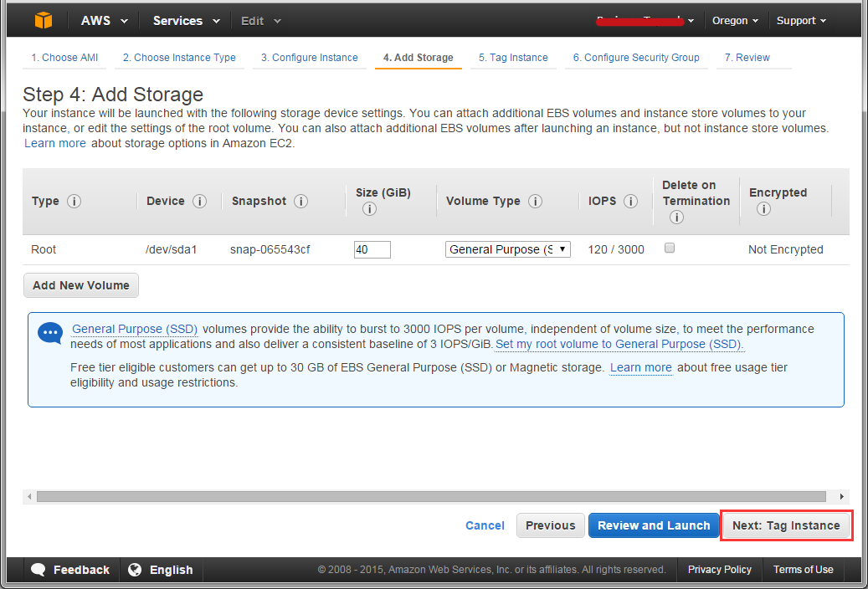The image size is (868, 589).
Task: Open the Support dropdown
Action: click(801, 20)
